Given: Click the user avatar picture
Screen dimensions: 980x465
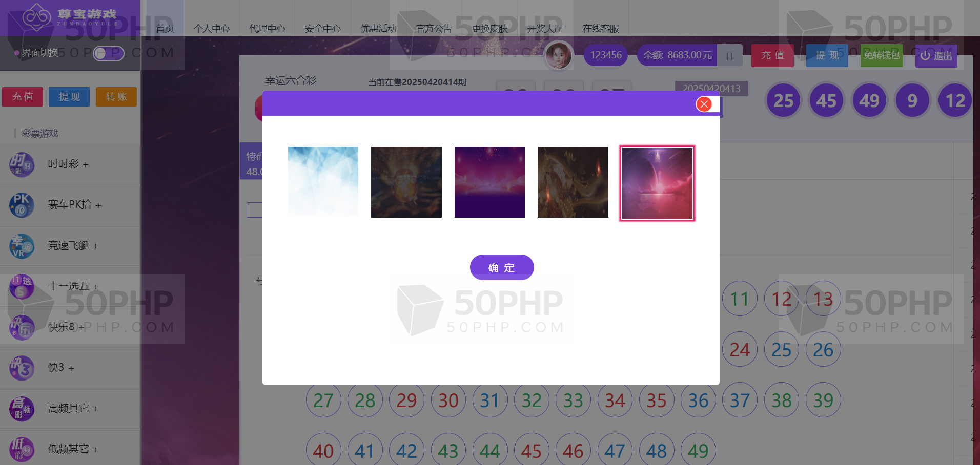Looking at the screenshot, I should (x=559, y=55).
